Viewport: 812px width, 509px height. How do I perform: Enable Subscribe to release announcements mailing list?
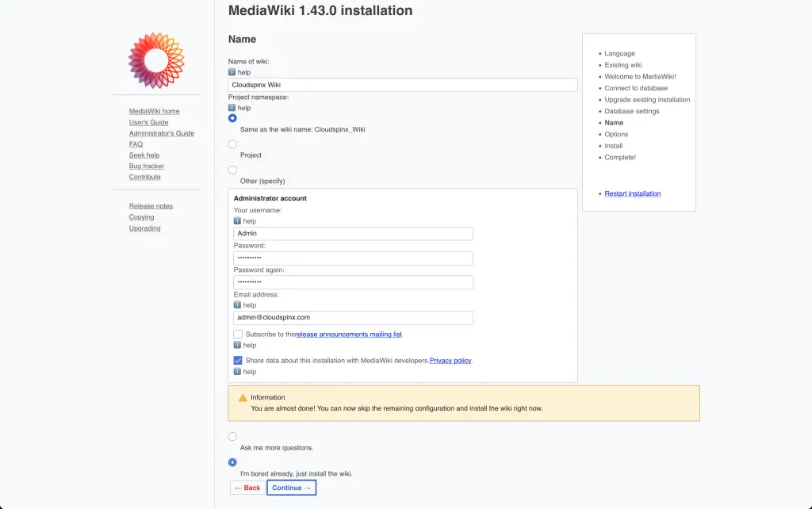tap(238, 334)
